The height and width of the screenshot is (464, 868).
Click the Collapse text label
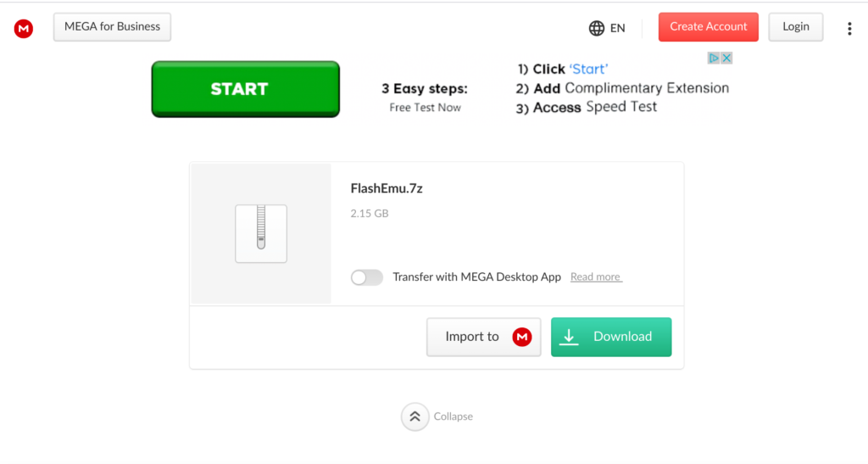tap(453, 416)
